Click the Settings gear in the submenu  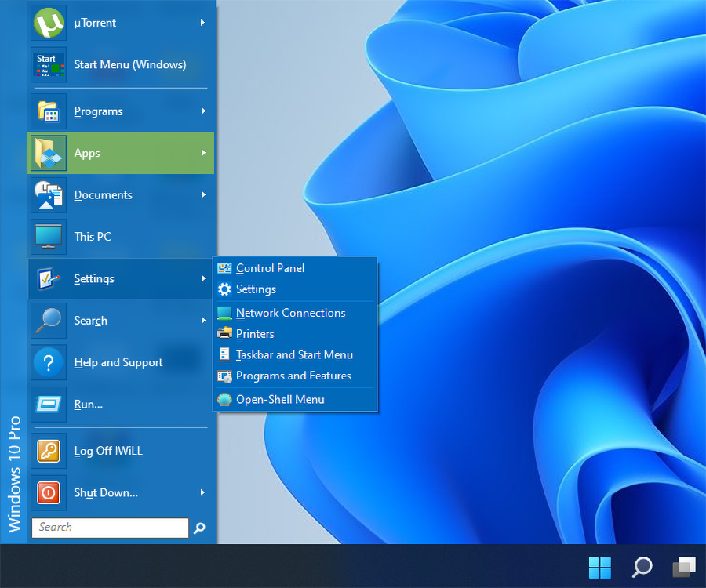[x=224, y=289]
